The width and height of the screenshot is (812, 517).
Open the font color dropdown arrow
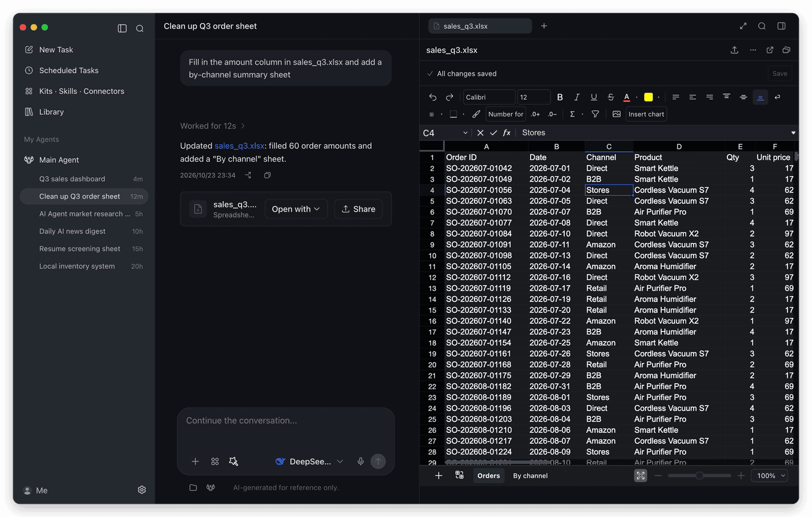[637, 97]
